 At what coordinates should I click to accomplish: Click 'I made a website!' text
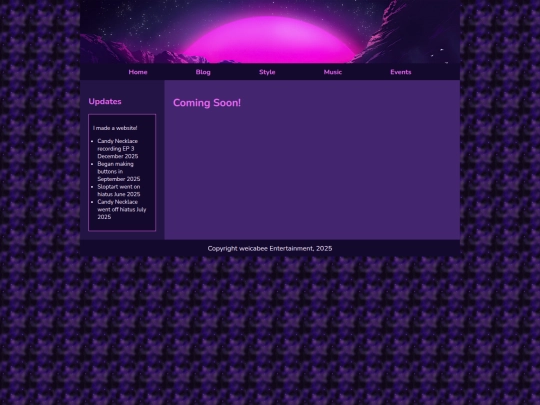click(115, 128)
